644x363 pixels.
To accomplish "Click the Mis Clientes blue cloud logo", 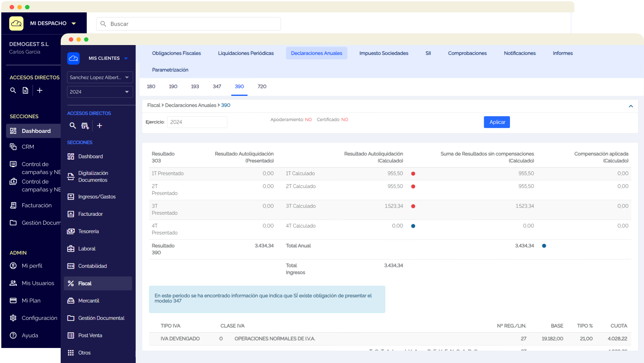I will click(x=73, y=58).
